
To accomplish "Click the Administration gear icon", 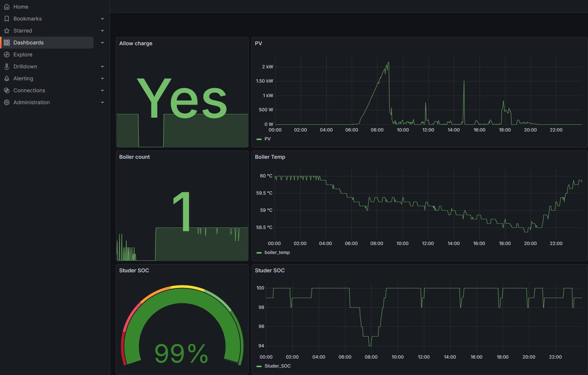I will [7, 102].
